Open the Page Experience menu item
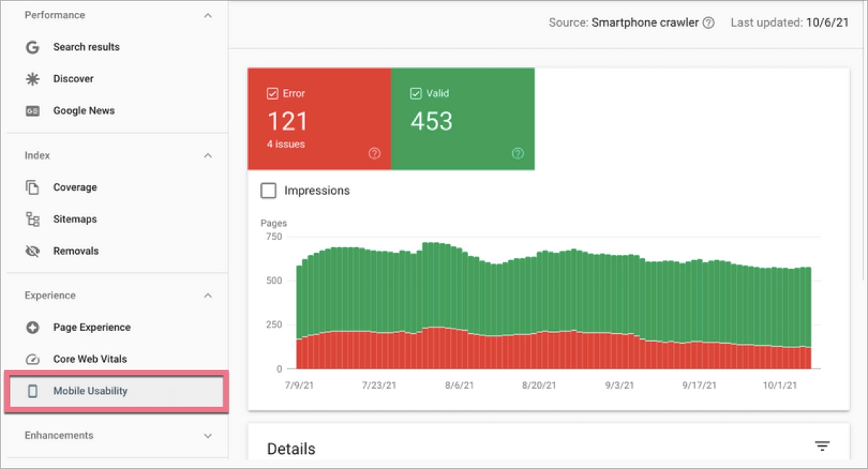 [x=92, y=327]
